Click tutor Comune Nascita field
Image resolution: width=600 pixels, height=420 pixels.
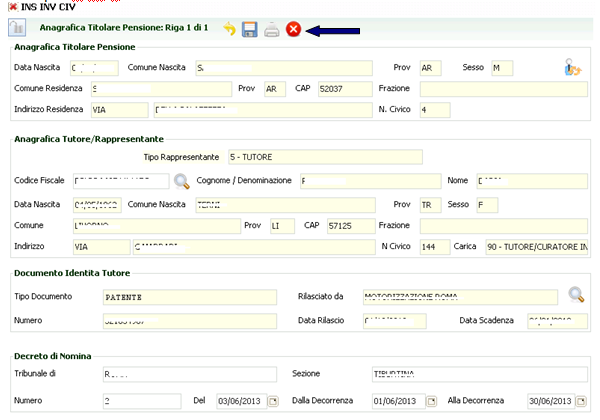[285, 205]
